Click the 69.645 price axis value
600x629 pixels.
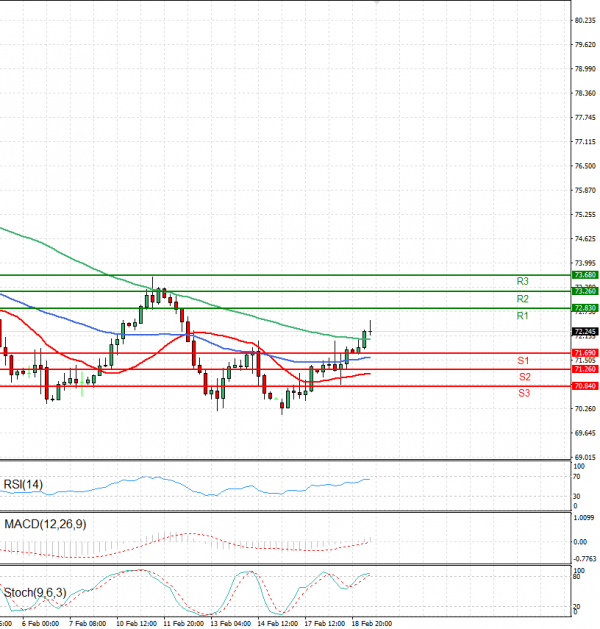pyautogui.click(x=585, y=433)
